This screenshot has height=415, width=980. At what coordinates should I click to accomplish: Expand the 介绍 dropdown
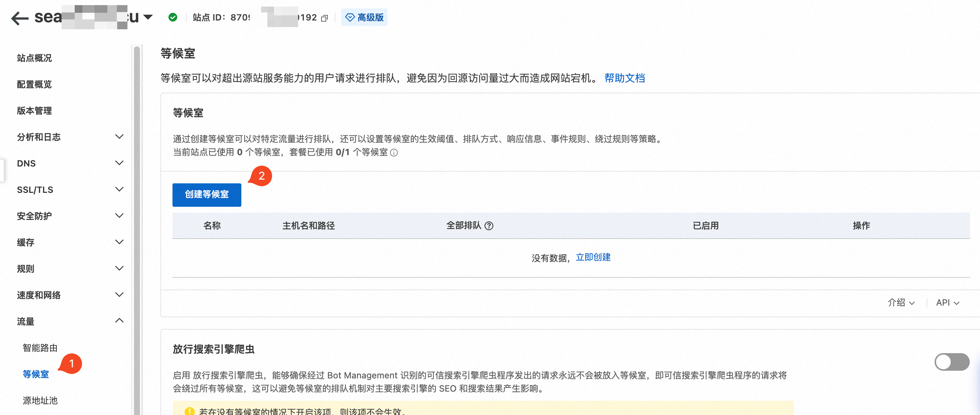(901, 303)
